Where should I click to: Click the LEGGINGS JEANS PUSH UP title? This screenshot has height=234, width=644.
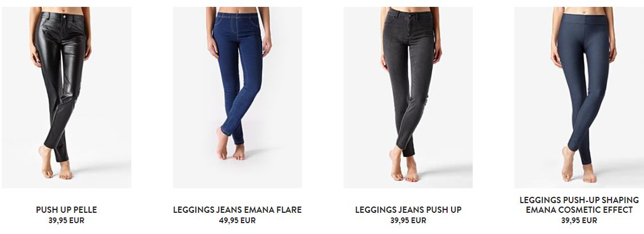tap(408, 210)
